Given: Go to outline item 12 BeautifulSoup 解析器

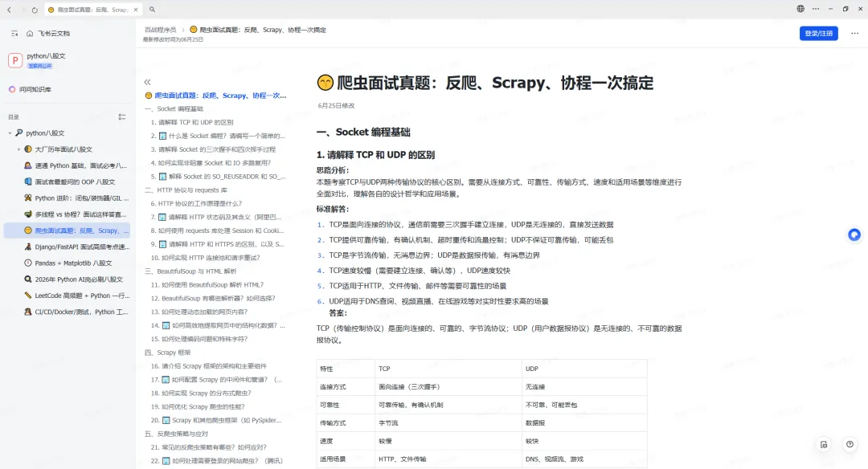Looking at the screenshot, I should (x=213, y=299).
